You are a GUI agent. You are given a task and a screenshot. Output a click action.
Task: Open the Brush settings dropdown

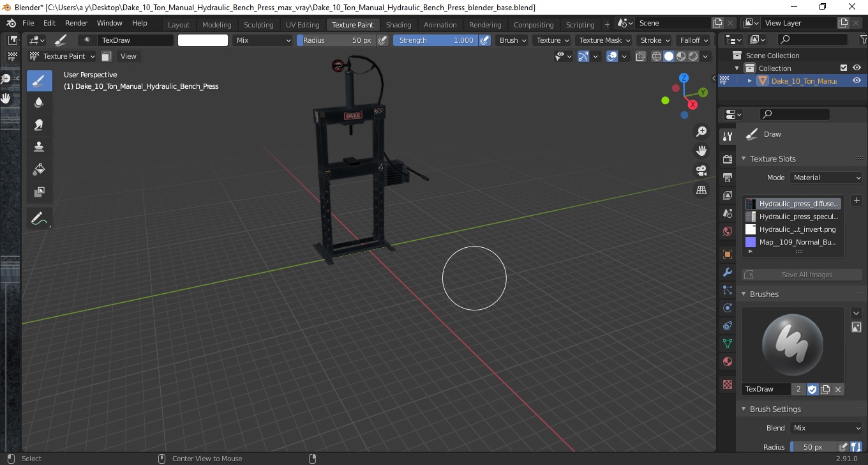tap(513, 40)
